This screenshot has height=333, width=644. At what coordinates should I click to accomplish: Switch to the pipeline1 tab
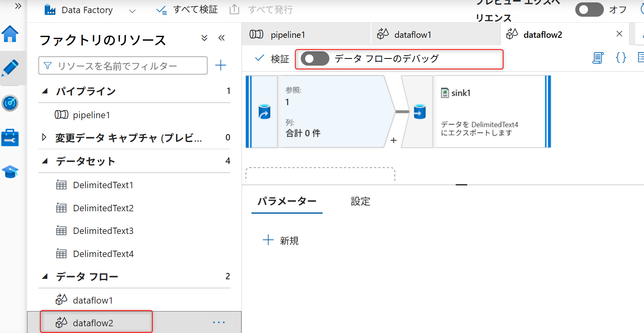tap(306, 35)
